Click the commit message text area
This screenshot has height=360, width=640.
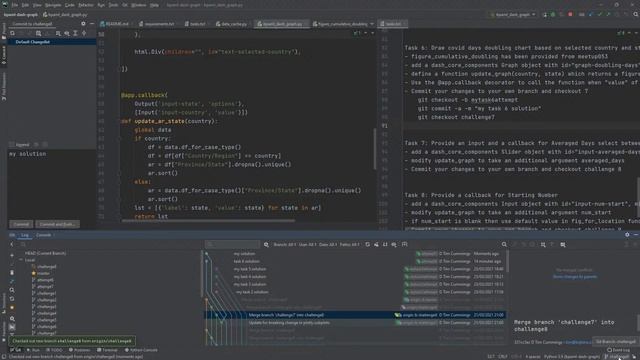pyautogui.click(x=52, y=184)
